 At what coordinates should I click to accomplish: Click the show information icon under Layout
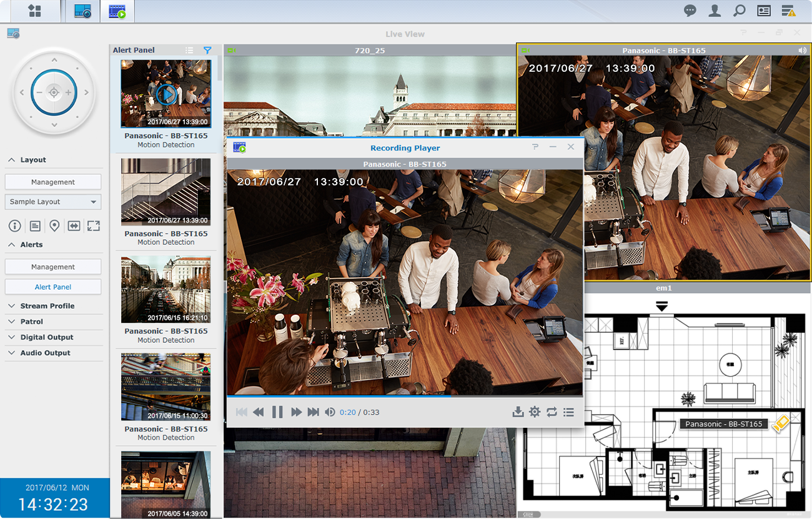[x=14, y=226]
